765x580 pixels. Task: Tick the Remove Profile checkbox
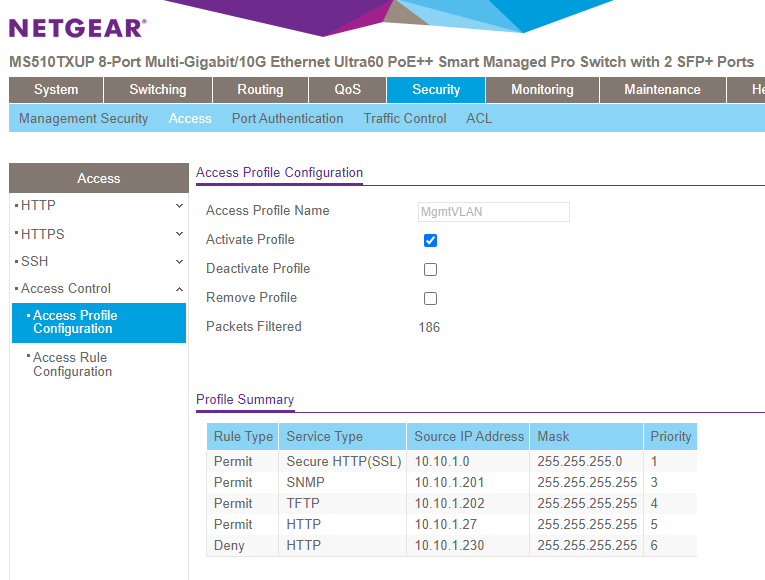click(430, 298)
